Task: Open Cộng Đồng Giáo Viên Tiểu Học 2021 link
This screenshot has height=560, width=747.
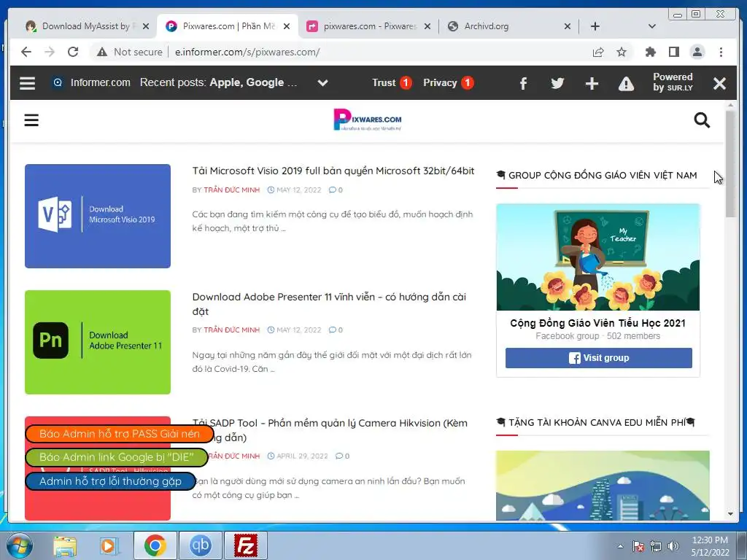Action: [597, 323]
